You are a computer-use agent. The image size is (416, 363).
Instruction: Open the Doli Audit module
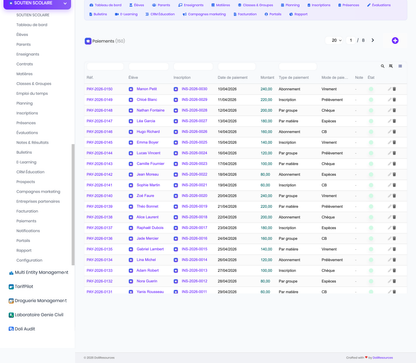(x=22, y=329)
